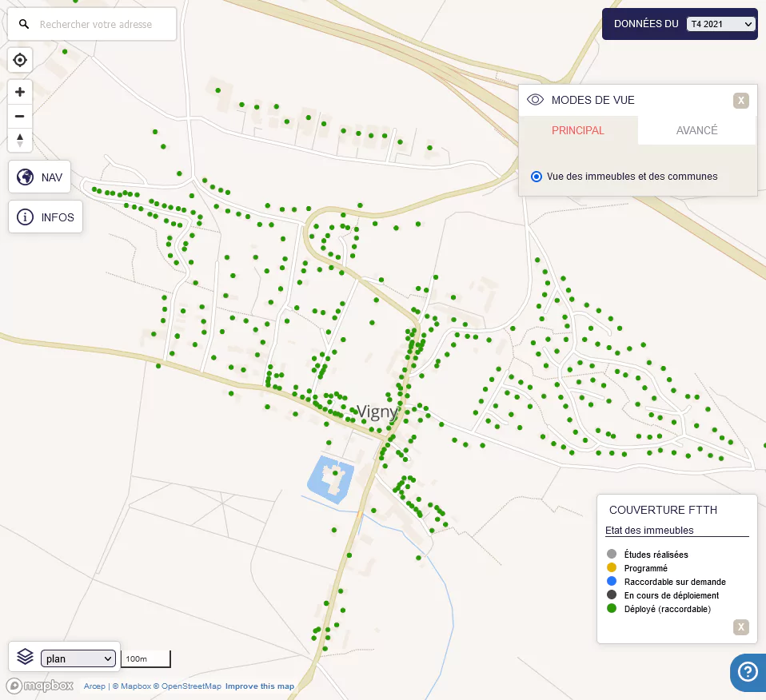Click the geolocate me icon
The width and height of the screenshot is (766, 700).
pyautogui.click(x=20, y=60)
